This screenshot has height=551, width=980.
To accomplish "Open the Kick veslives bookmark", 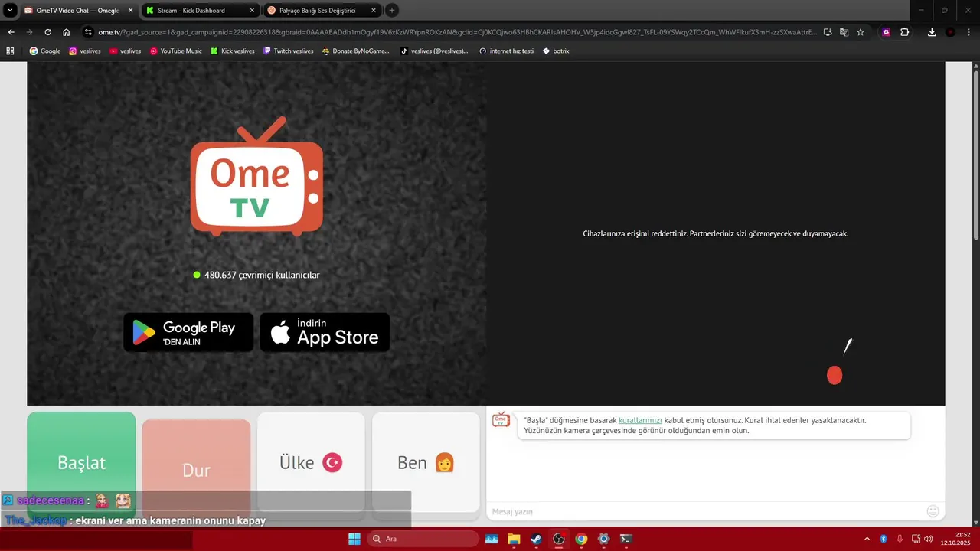I will coord(233,51).
